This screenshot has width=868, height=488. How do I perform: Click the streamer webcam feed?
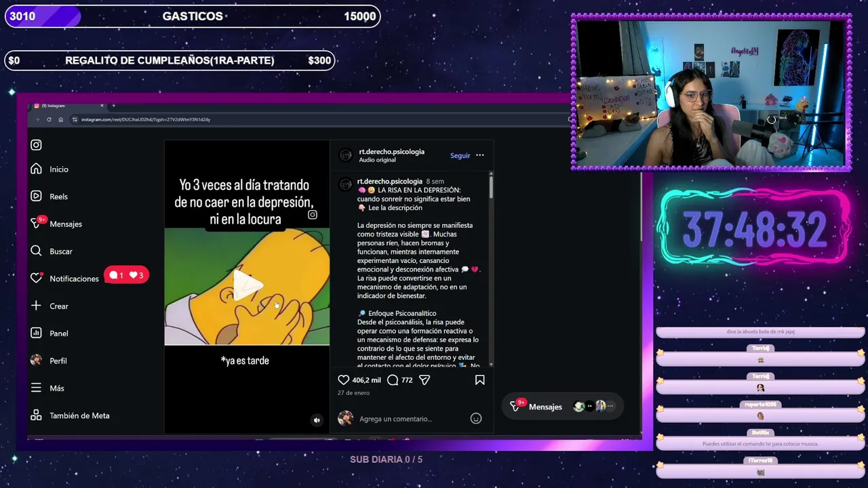[711, 93]
